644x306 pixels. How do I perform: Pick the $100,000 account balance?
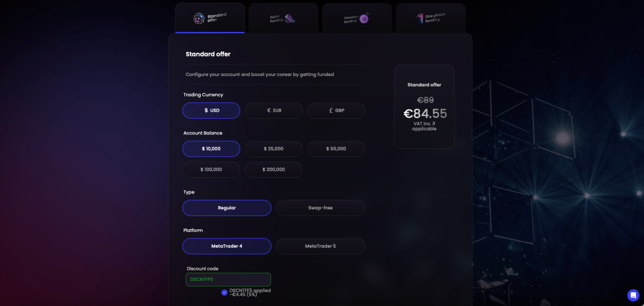click(x=211, y=170)
